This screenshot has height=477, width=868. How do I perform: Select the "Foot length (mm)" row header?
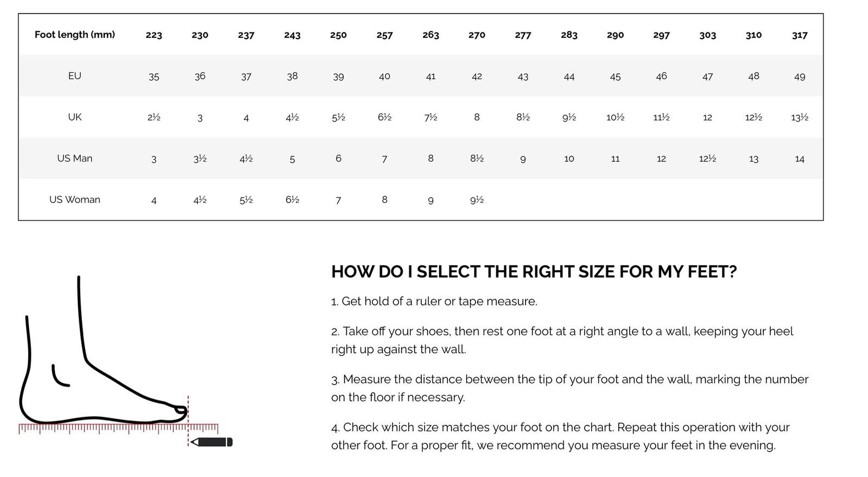pyautogui.click(x=75, y=35)
